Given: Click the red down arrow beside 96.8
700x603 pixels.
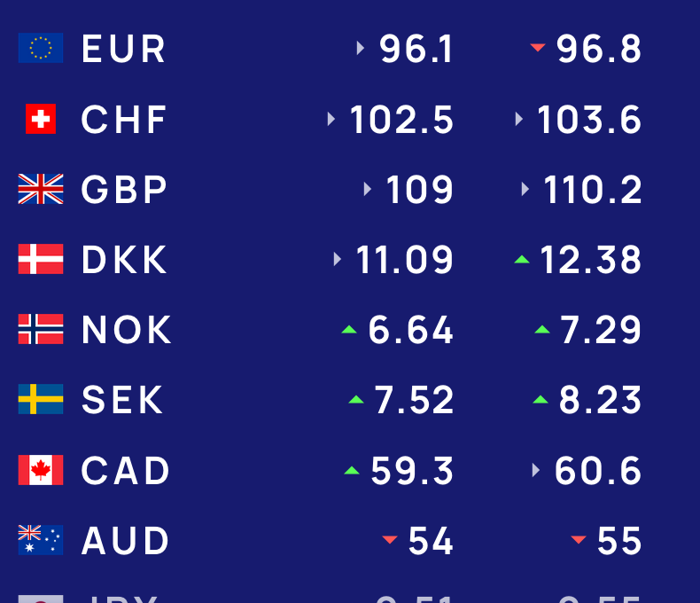Looking at the screenshot, I should (x=538, y=48).
